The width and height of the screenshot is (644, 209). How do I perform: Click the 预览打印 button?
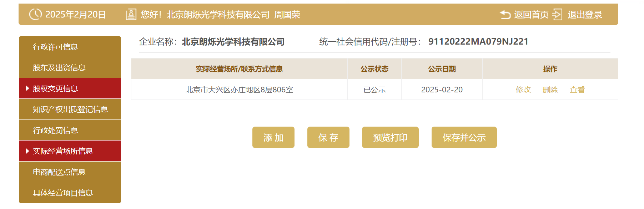[x=390, y=137]
